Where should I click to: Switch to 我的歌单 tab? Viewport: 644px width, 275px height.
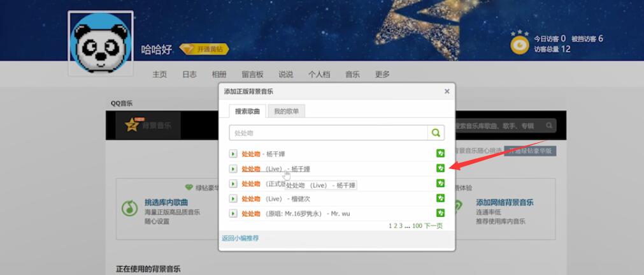click(x=286, y=111)
